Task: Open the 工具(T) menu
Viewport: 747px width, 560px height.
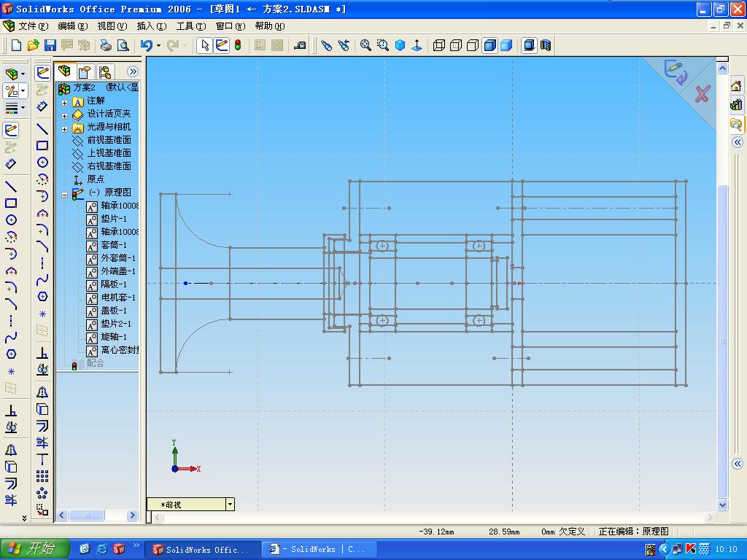Action: tap(191, 26)
